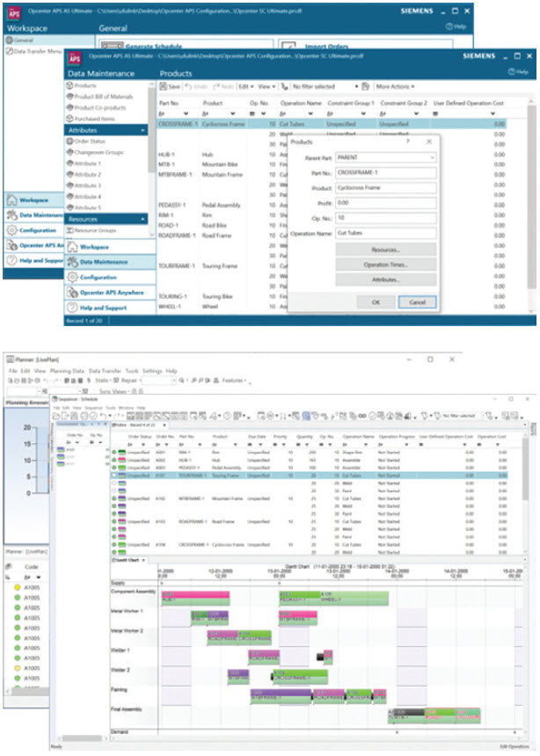
Task: Click the Opcenter APS Anywhere icon
Action: click(x=72, y=293)
